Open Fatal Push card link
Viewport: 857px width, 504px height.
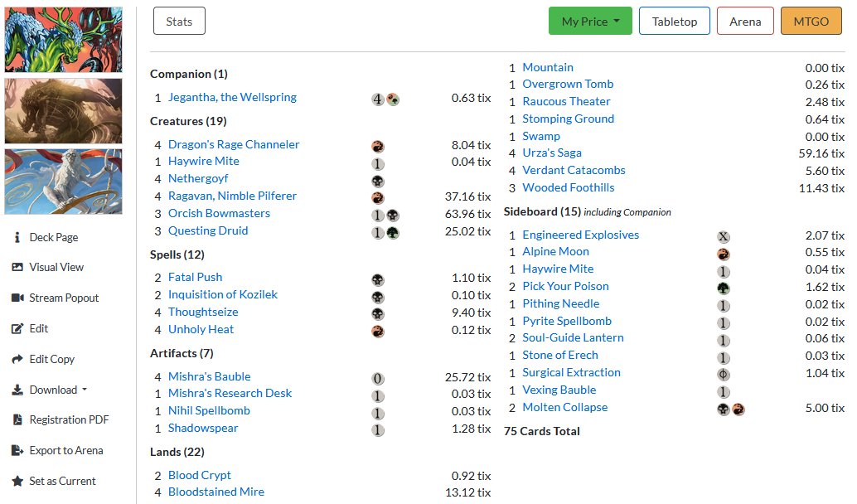195,277
